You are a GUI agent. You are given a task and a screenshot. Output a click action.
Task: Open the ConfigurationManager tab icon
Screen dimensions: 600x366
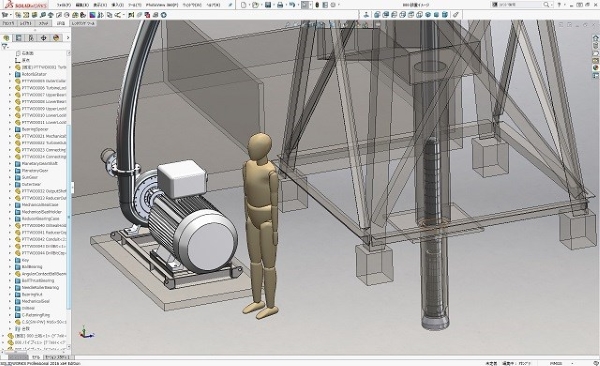pyautogui.click(x=31, y=38)
